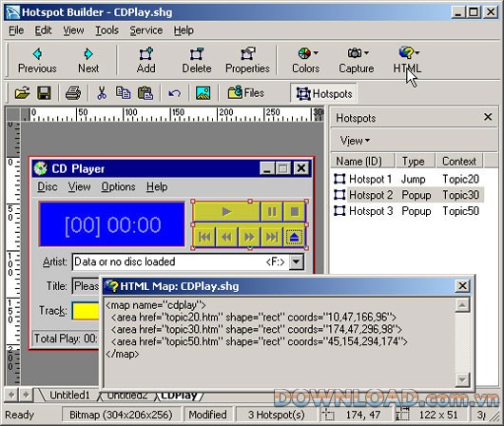The image size is (504, 426).
Task: Sort by Name (ID) column header
Action: click(362, 161)
